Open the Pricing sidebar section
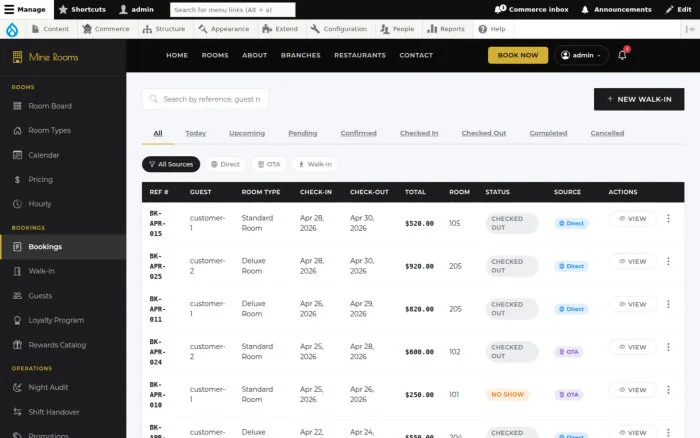 pyautogui.click(x=63, y=179)
